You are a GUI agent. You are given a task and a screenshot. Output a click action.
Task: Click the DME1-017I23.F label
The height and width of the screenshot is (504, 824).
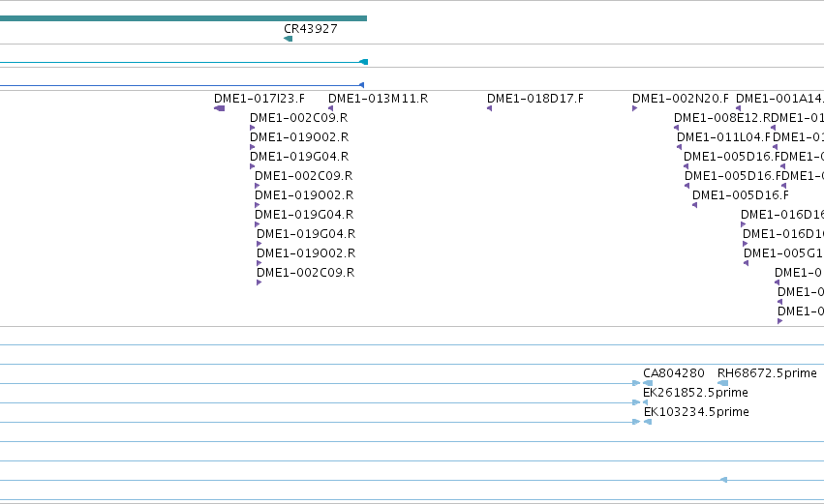tap(259, 99)
